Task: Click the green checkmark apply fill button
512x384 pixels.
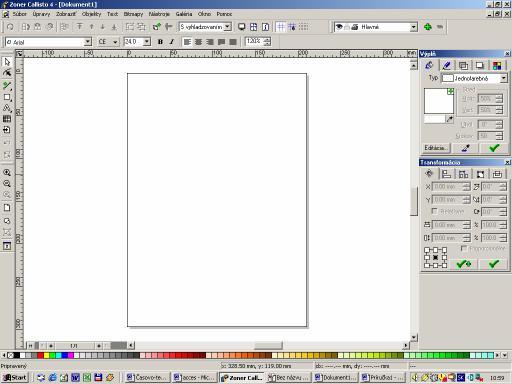Action: tap(494, 148)
